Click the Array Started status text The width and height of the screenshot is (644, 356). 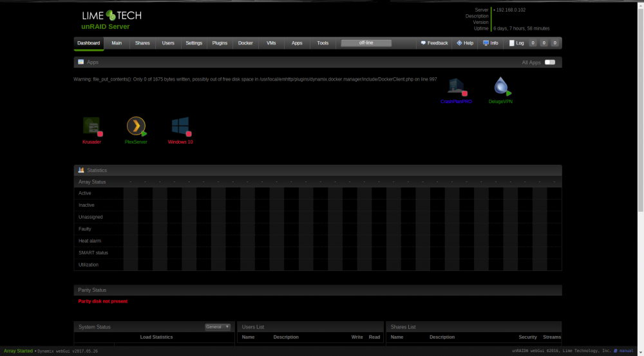coord(19,351)
